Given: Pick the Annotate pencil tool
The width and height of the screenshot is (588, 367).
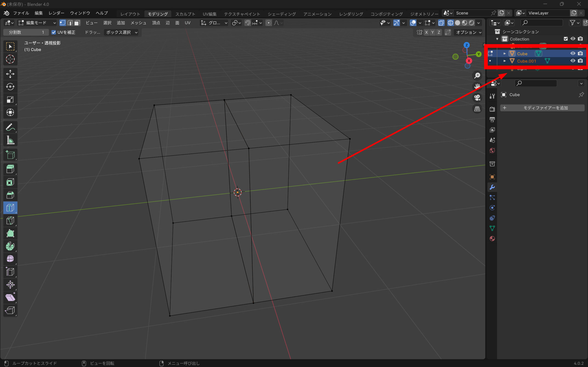Looking at the screenshot, I should tap(10, 127).
